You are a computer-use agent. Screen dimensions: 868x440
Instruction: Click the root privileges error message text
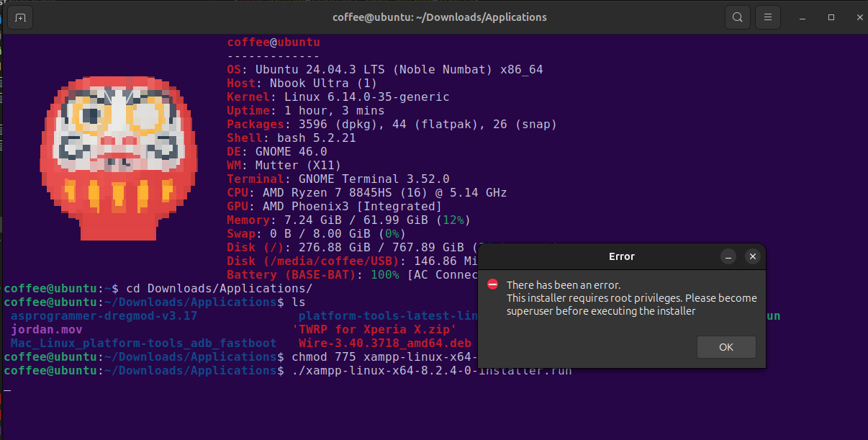click(x=631, y=298)
